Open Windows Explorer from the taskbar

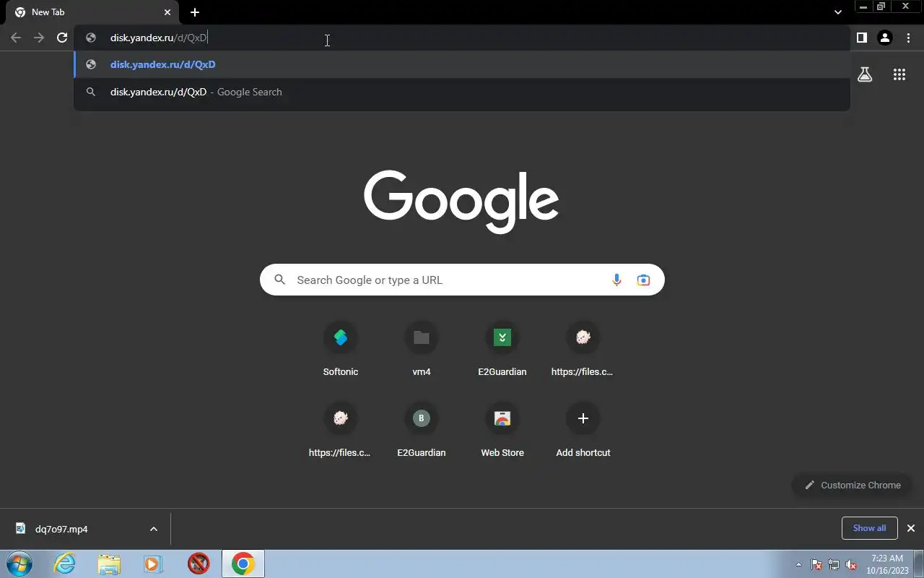pos(109,564)
